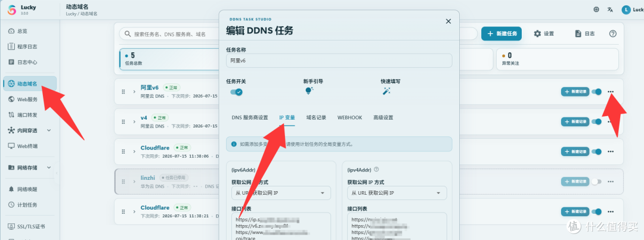644x240 pixels.
Task: Open the ipv6Addr 获取公网 IP 方式 dropdown
Action: click(281, 193)
